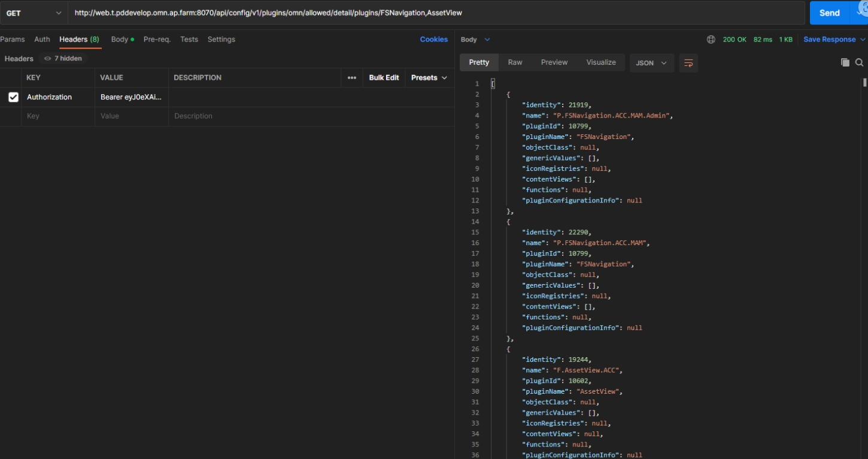Switch to the Raw response view
Viewport: 868px width, 459px height.
point(515,62)
